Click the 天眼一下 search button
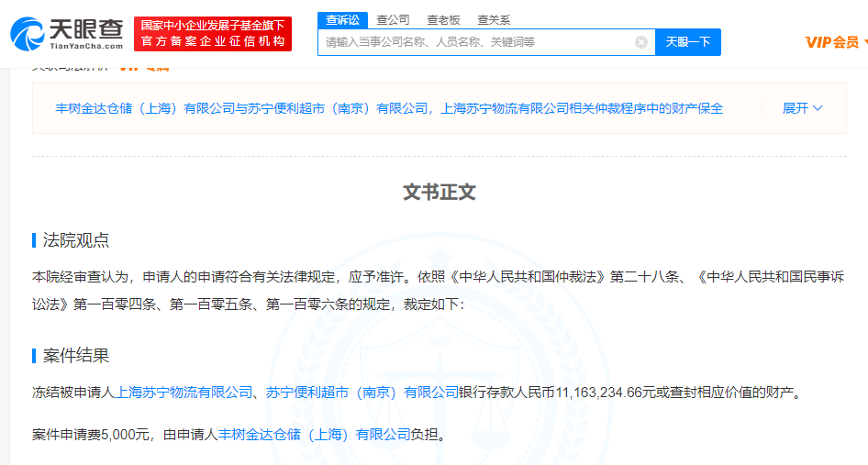The height and width of the screenshot is (465, 868). pyautogui.click(x=688, y=42)
